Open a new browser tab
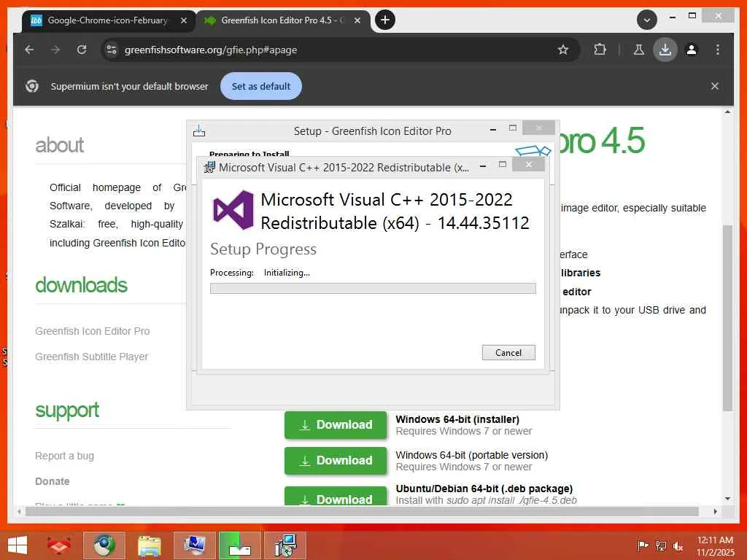Image resolution: width=747 pixels, height=560 pixels. tap(385, 20)
